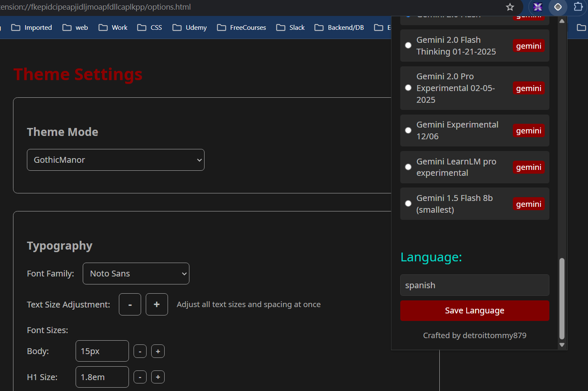Increase Text Size Adjustment with plus button
The image size is (588, 391).
click(x=157, y=305)
